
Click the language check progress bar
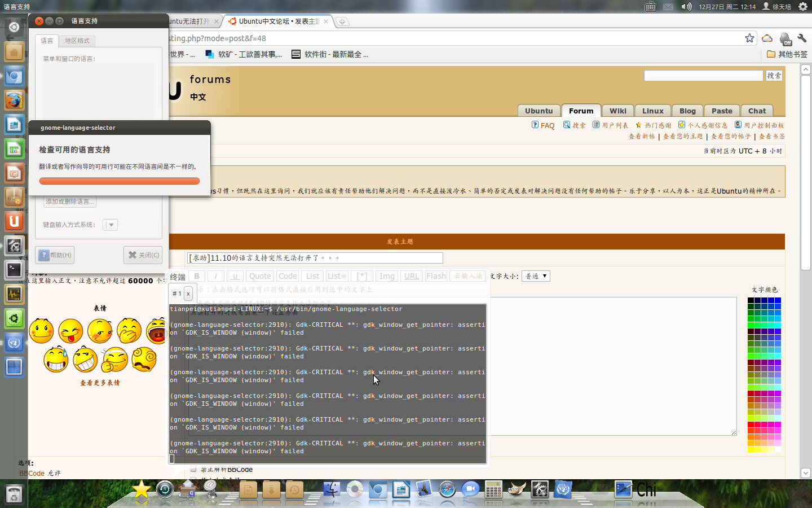(120, 181)
